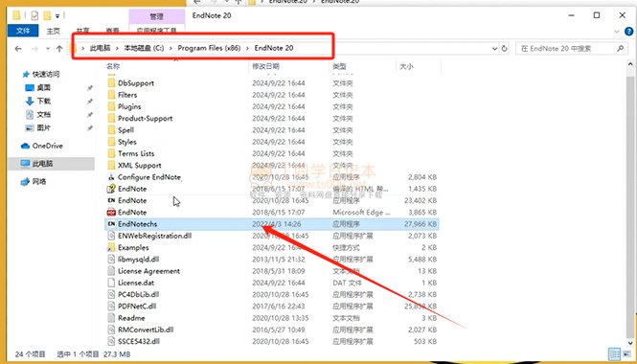
Task: Sort files by the 大小 column header
Action: pyautogui.click(x=419, y=66)
